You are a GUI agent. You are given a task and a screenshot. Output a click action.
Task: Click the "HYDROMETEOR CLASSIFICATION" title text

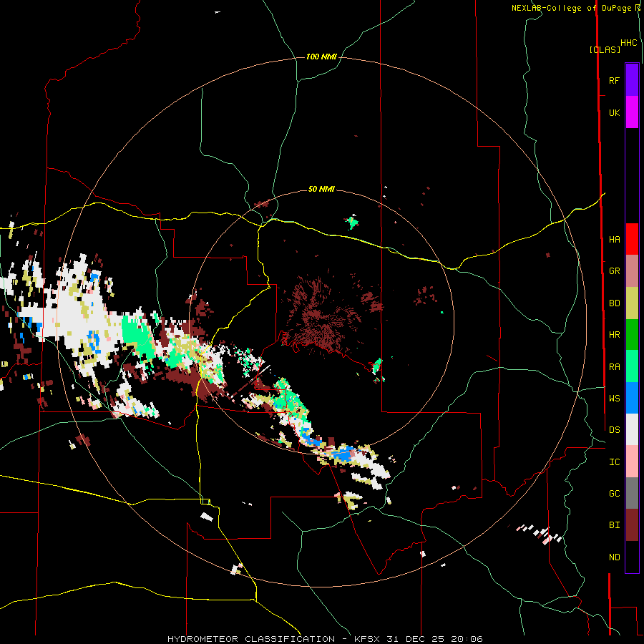click(x=251, y=639)
